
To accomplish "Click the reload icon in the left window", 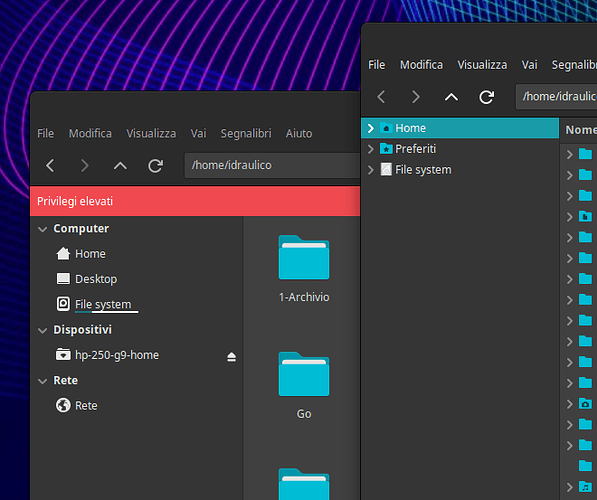I will coord(155,166).
